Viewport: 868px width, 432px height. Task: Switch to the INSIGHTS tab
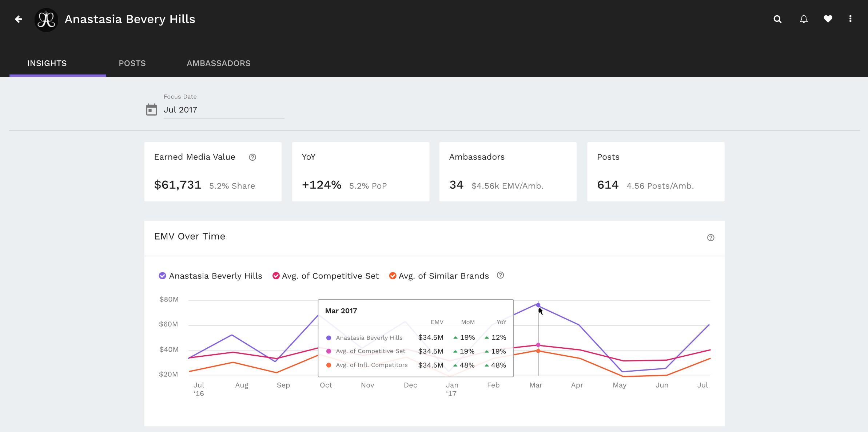[47, 63]
